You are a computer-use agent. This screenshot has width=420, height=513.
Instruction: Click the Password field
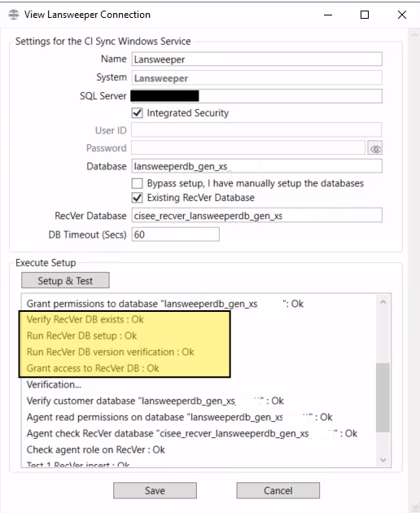pos(248,147)
